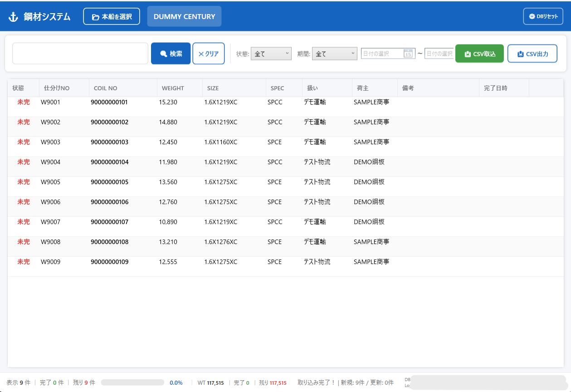The height and width of the screenshot is (392, 571).
Task: Click the WT 117,515 total in status bar
Action: [210, 382]
